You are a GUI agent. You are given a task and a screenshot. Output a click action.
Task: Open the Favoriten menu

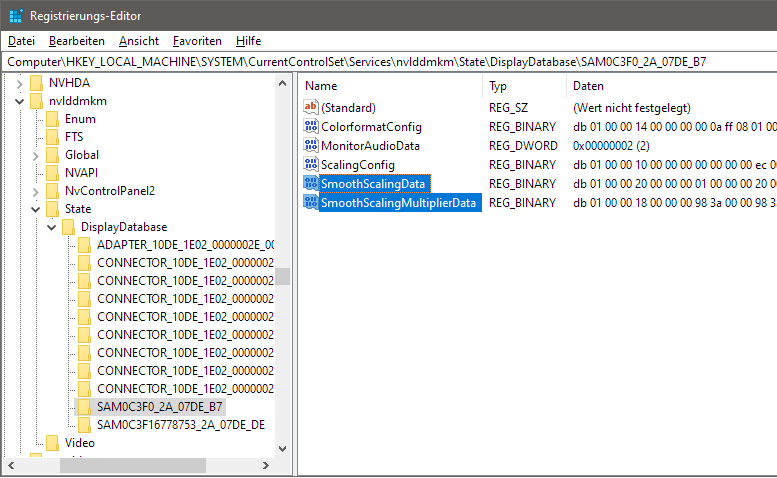[197, 41]
